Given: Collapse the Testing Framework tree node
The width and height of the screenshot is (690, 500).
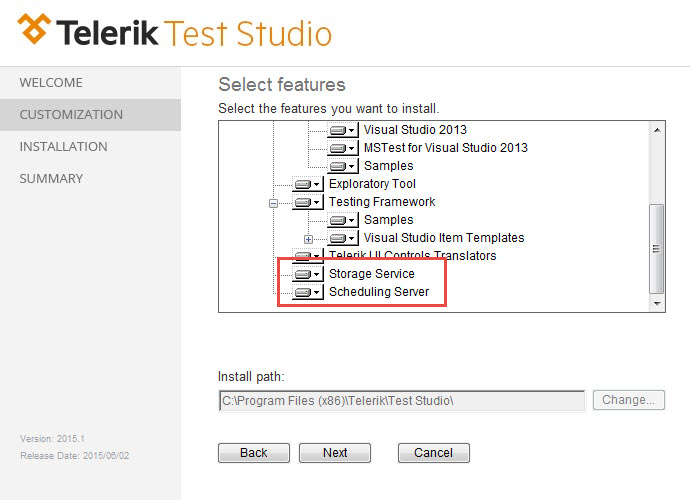Looking at the screenshot, I should click(x=273, y=203).
